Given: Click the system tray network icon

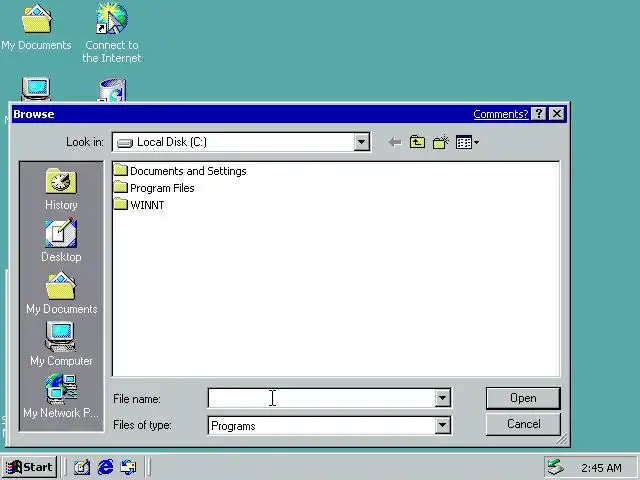Looking at the screenshot, I should 556,467.
